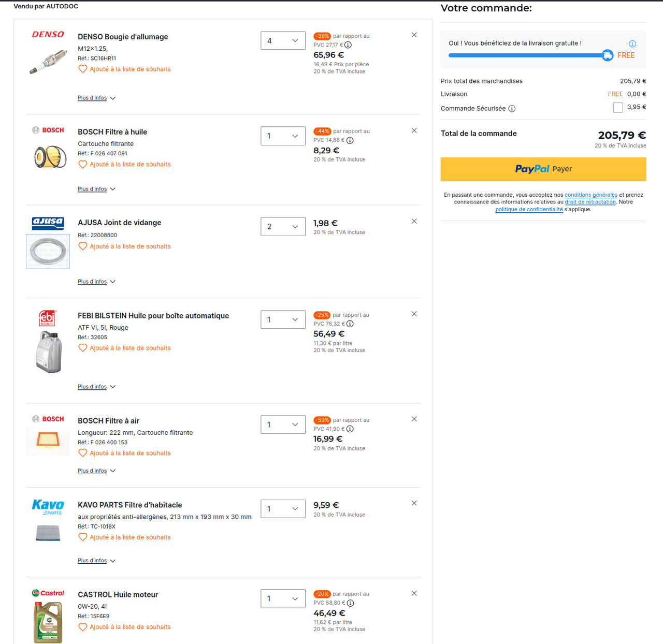This screenshot has height=644, width=663.
Task: Click heart icon for KAVO PARTS Filtre d'habitacle
Action: point(83,537)
